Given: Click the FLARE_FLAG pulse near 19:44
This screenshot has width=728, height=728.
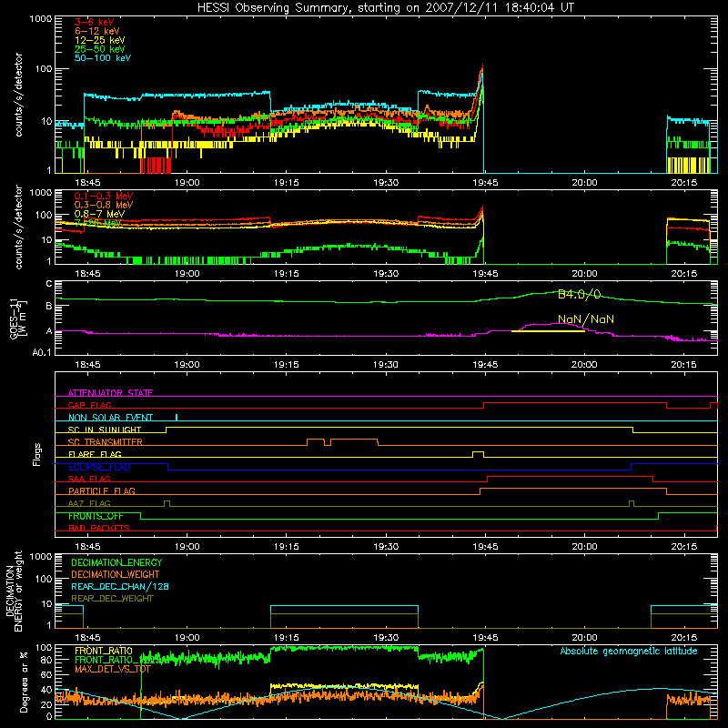Looking at the screenshot, I should [x=478, y=454].
